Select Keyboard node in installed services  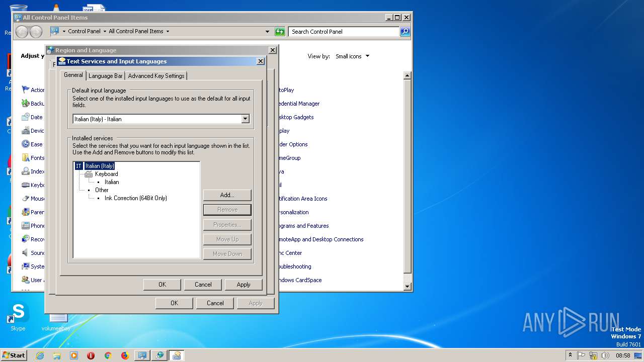click(x=107, y=174)
